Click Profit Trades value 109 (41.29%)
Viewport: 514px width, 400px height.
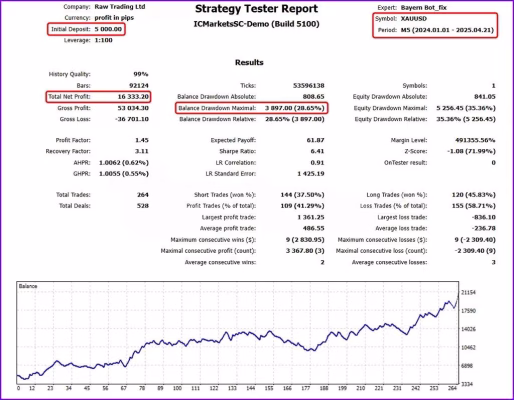(302, 206)
